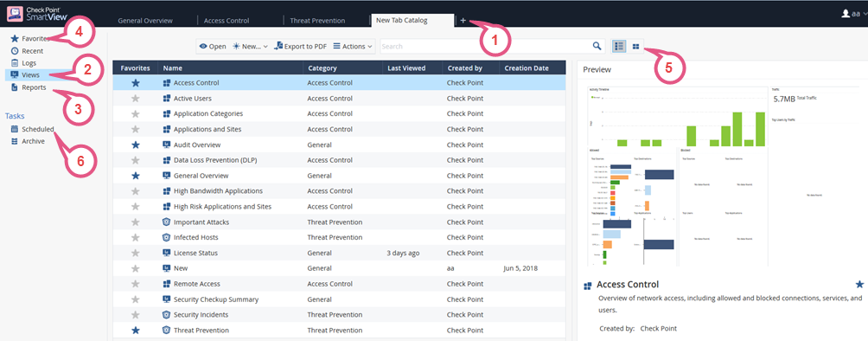Click the preview pane Access Control icon

587,286
